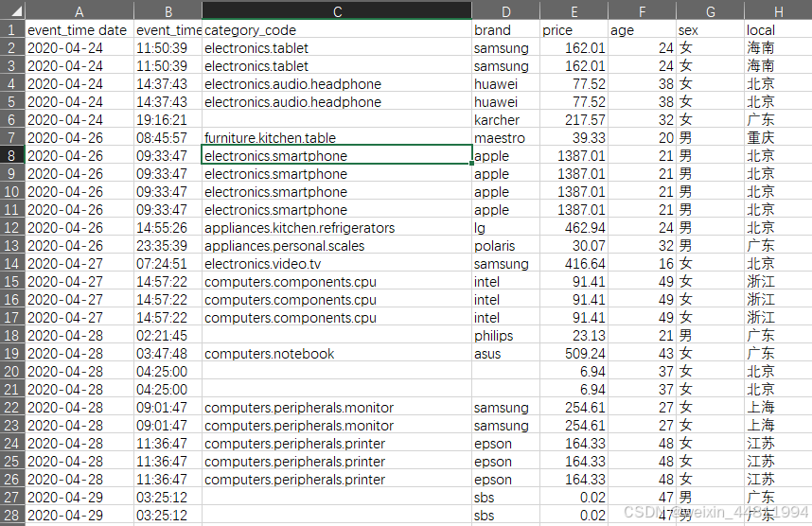Click the 'karcher' brand cell
Image resolution: width=812 pixels, height=526 pixels.
pos(506,120)
